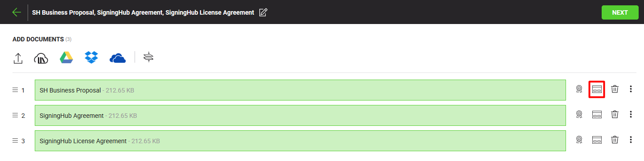Apply template to SigningHub Agreement
Image resolution: width=644 pixels, height=161 pixels.
point(597,115)
